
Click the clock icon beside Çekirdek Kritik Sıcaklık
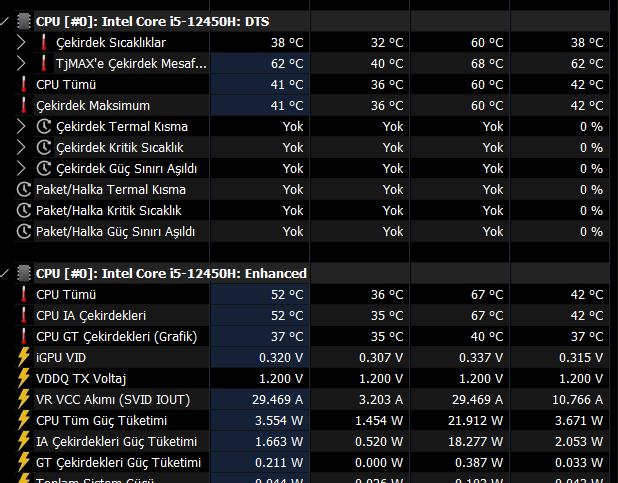pyautogui.click(x=44, y=147)
